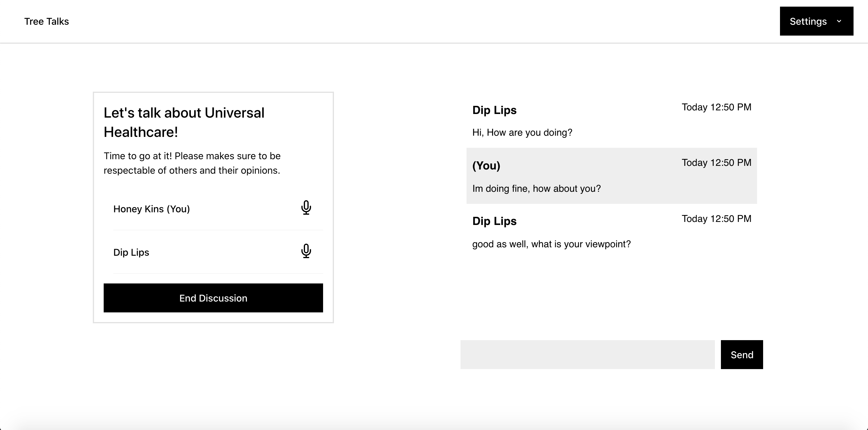
Task: Click the timestamp on the (You) message
Action: (716, 163)
